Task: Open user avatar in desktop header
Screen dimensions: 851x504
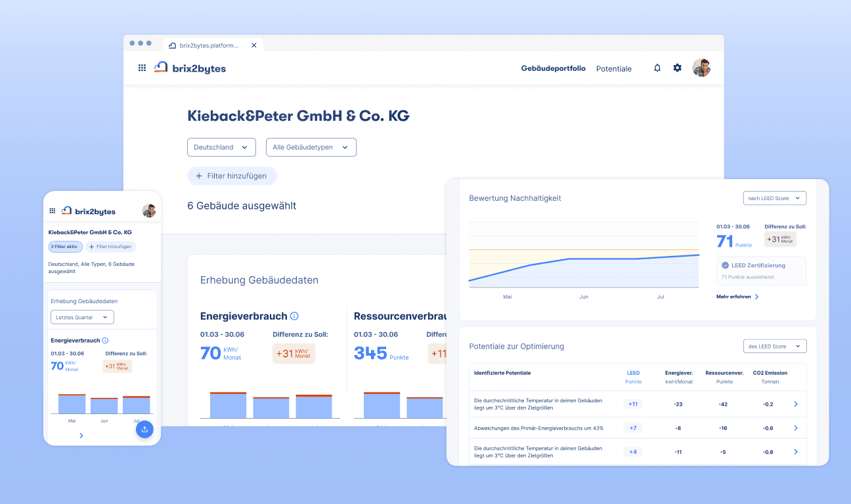Action: click(702, 68)
